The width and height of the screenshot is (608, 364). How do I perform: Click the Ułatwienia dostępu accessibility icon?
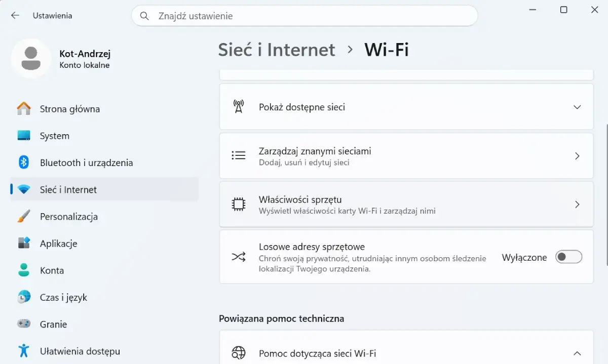(x=24, y=351)
